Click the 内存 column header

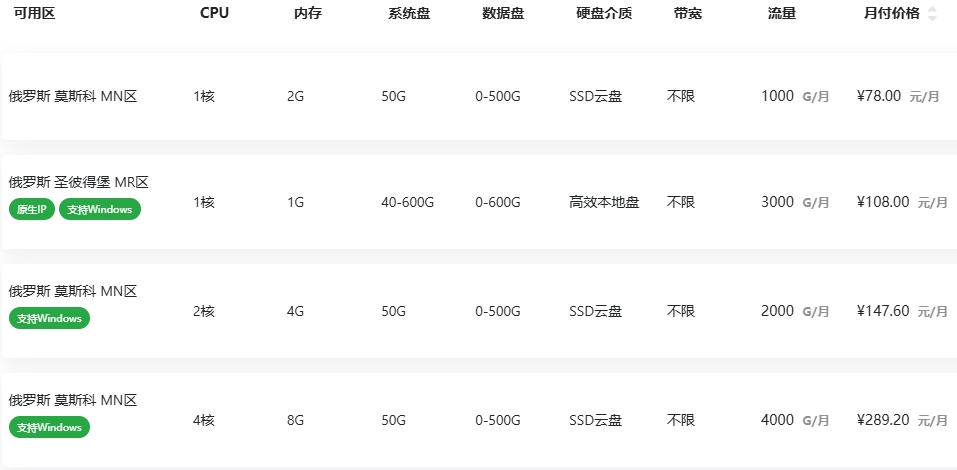(x=308, y=14)
